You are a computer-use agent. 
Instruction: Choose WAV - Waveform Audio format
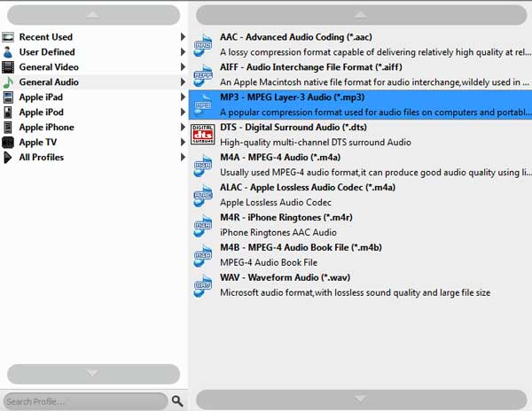360,285
